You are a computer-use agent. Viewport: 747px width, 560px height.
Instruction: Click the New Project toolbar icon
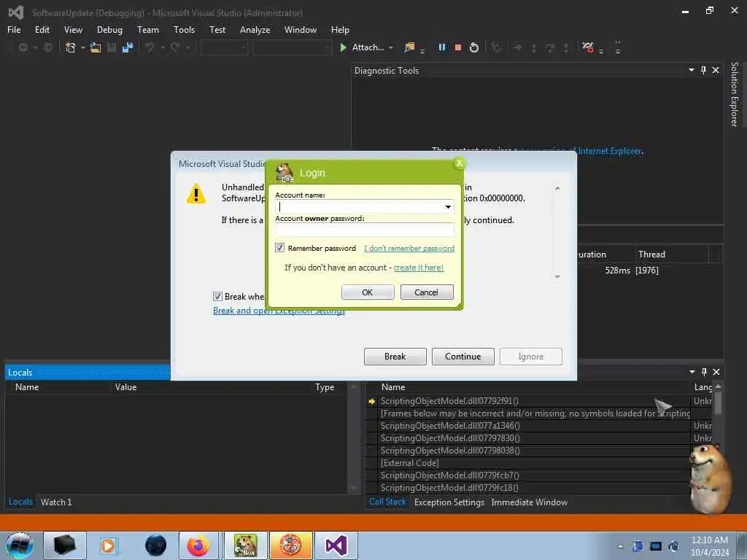[x=71, y=47]
